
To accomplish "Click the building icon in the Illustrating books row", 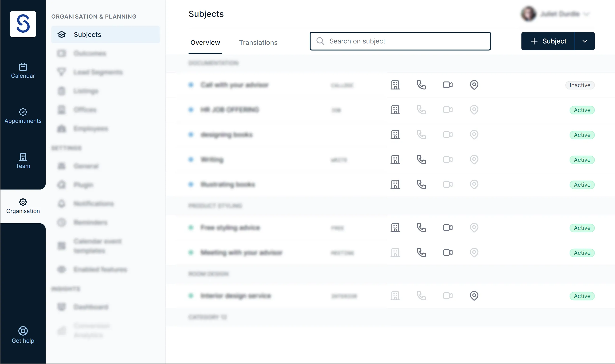I will click(x=395, y=184).
